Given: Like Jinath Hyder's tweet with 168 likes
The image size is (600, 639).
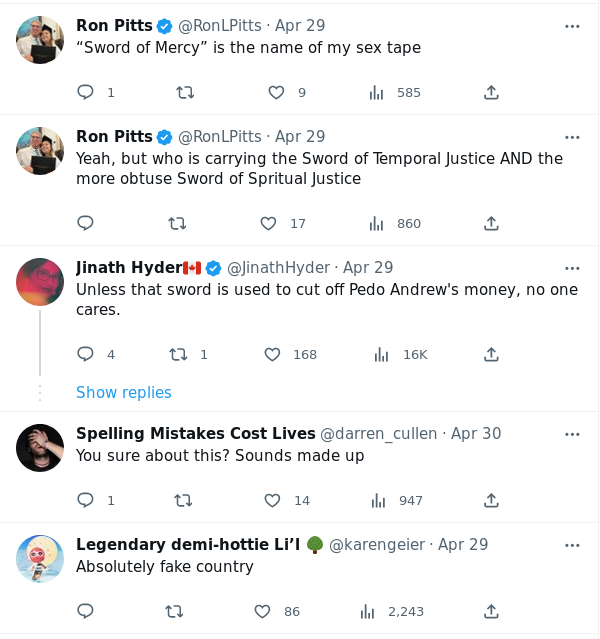Looking at the screenshot, I should coord(272,355).
